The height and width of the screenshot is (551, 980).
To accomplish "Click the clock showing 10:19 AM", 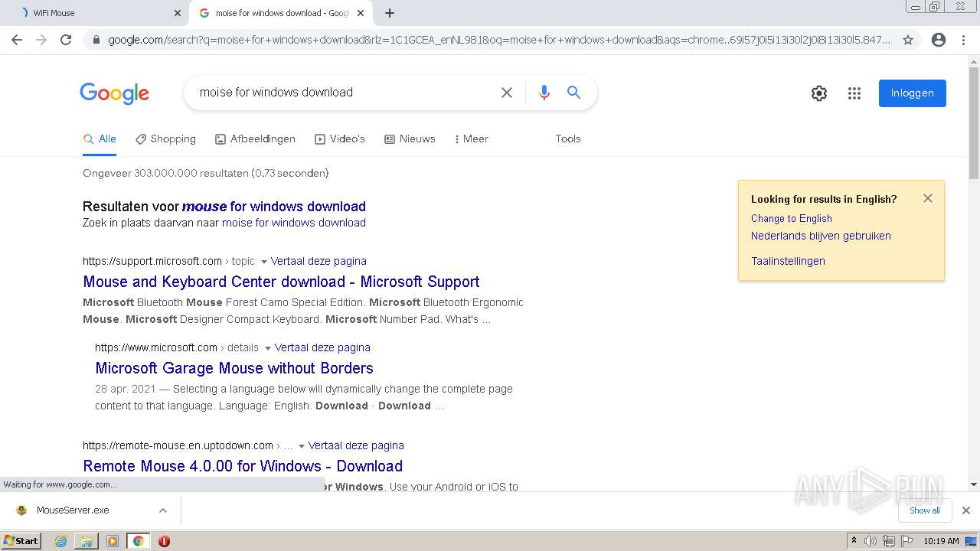I will tap(941, 541).
